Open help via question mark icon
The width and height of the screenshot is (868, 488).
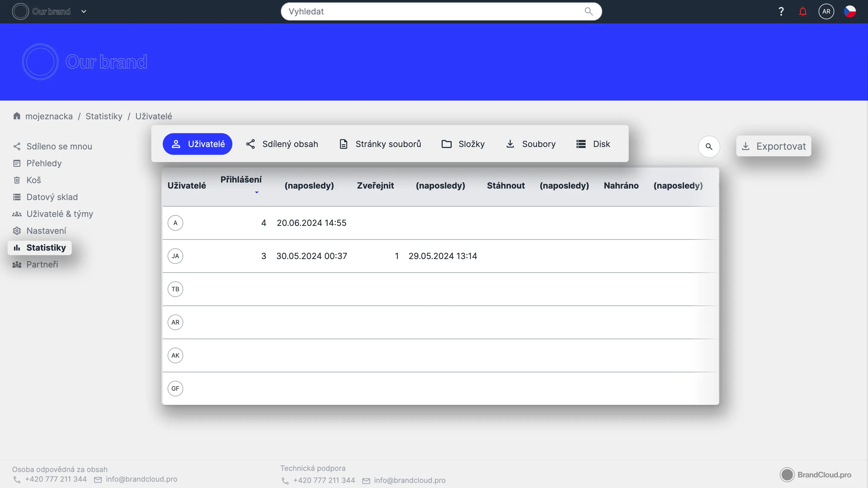[781, 11]
